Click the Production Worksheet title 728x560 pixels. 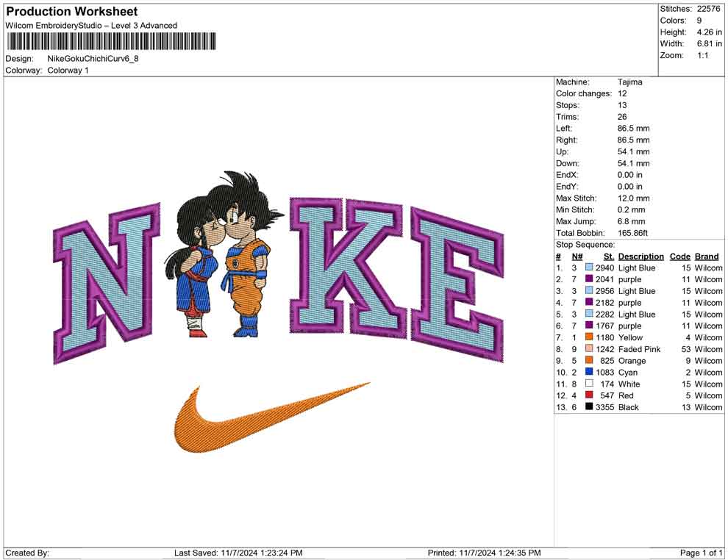(x=71, y=12)
